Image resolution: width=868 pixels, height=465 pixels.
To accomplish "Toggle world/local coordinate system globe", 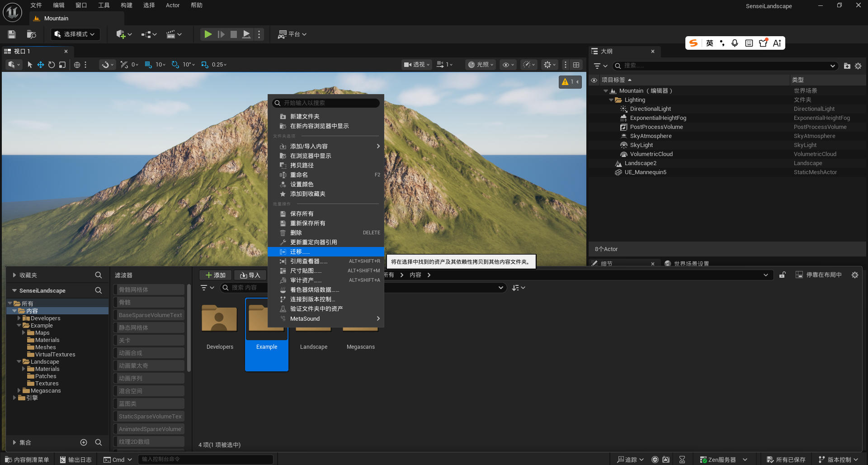I will coord(77,65).
